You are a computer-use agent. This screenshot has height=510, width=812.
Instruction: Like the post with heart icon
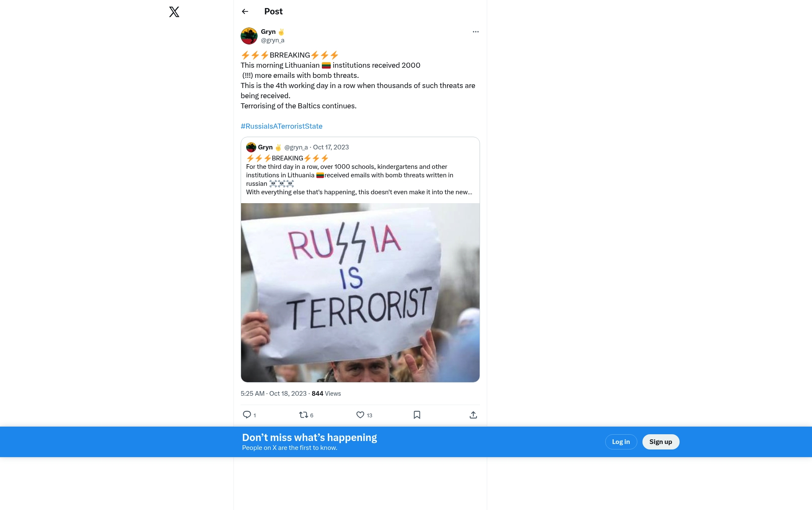coord(360,415)
